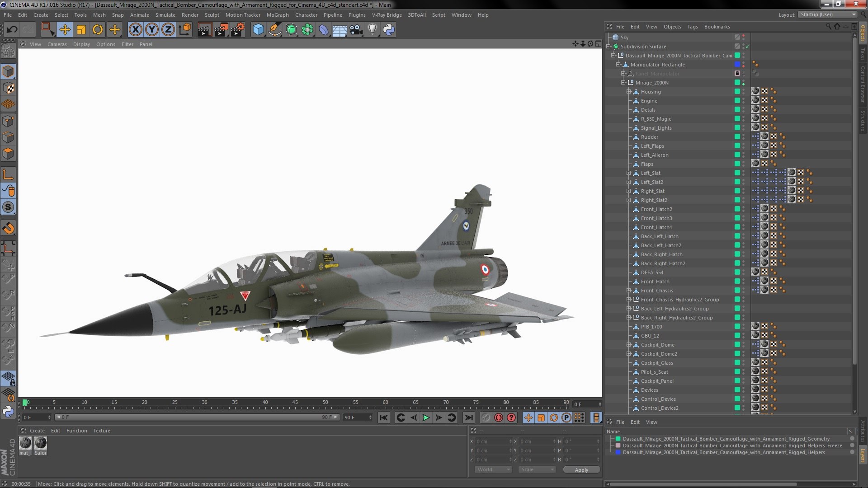Collapse the Subdivision Surface object
Viewport: 868px width, 488px height.
click(x=609, y=47)
